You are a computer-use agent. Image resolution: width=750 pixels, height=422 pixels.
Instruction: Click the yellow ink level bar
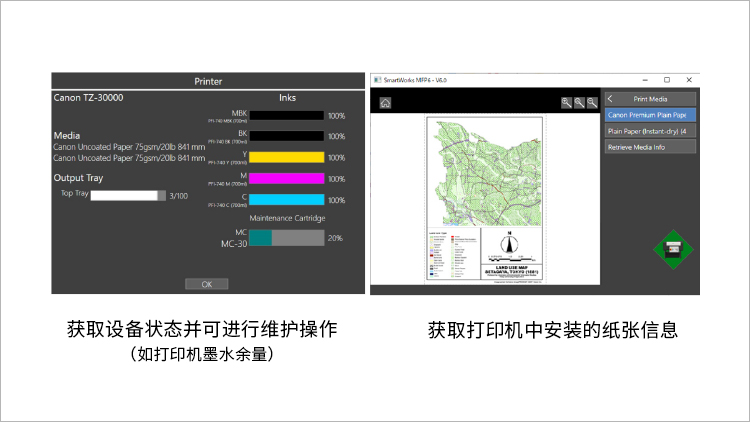point(287,157)
